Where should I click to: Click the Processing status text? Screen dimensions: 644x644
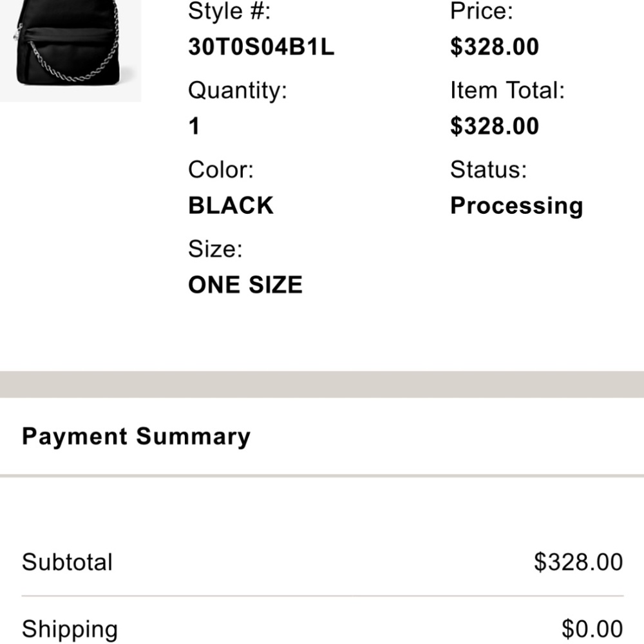[516, 205]
